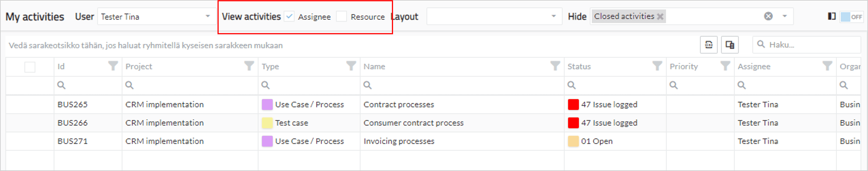Open the Consumer contract process activity
The image size is (868, 171).
(x=413, y=123)
